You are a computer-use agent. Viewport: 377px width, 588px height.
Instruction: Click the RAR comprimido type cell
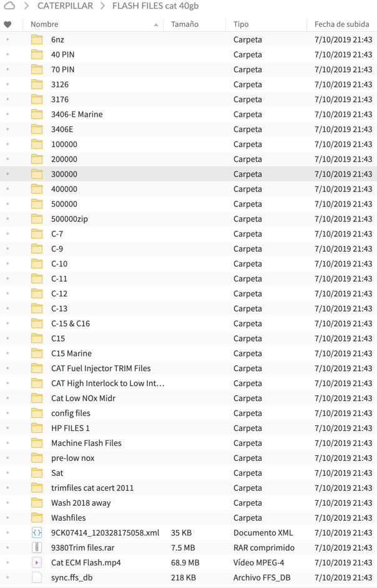click(x=264, y=548)
